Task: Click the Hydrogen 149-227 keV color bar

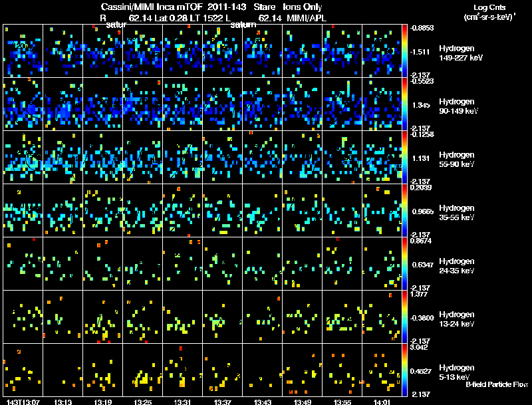Action: (x=405, y=51)
